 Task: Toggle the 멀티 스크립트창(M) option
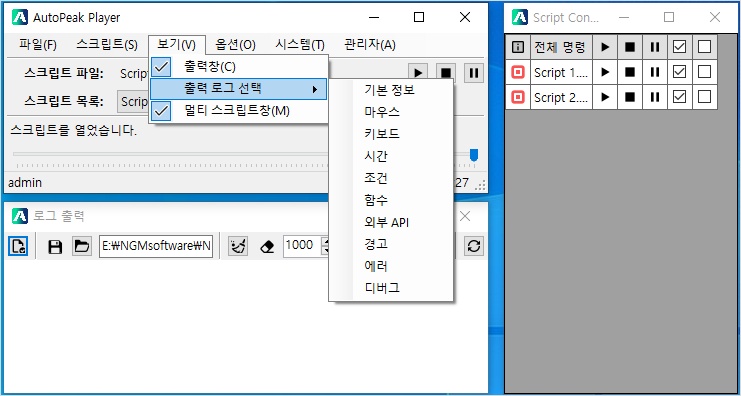coord(239,111)
